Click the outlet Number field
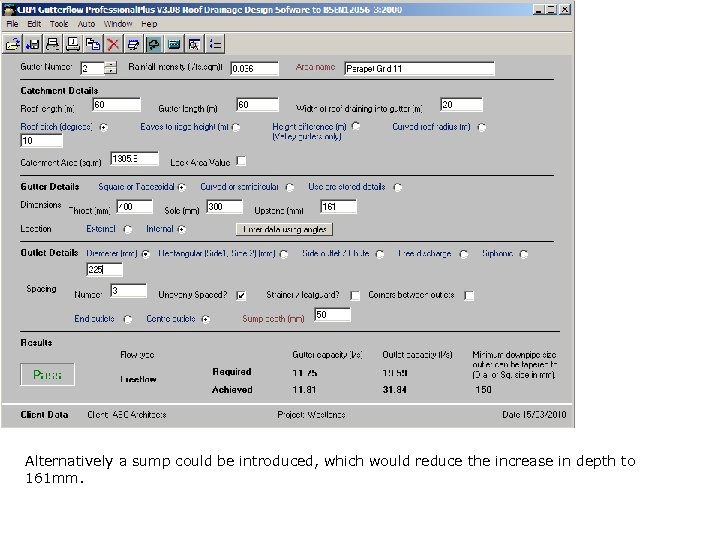This screenshot has height=540, width=720. [x=129, y=291]
